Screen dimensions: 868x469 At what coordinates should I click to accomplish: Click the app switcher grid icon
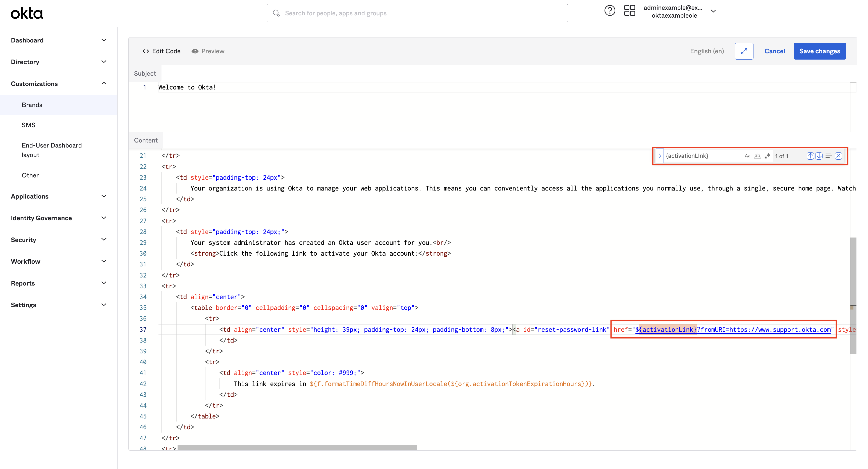click(x=630, y=11)
